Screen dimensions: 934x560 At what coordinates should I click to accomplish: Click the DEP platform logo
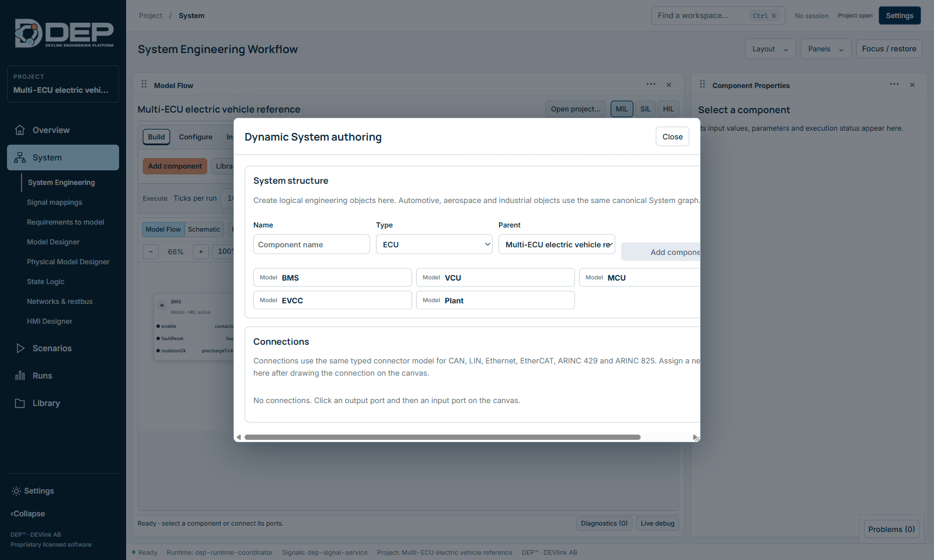[x=64, y=33]
